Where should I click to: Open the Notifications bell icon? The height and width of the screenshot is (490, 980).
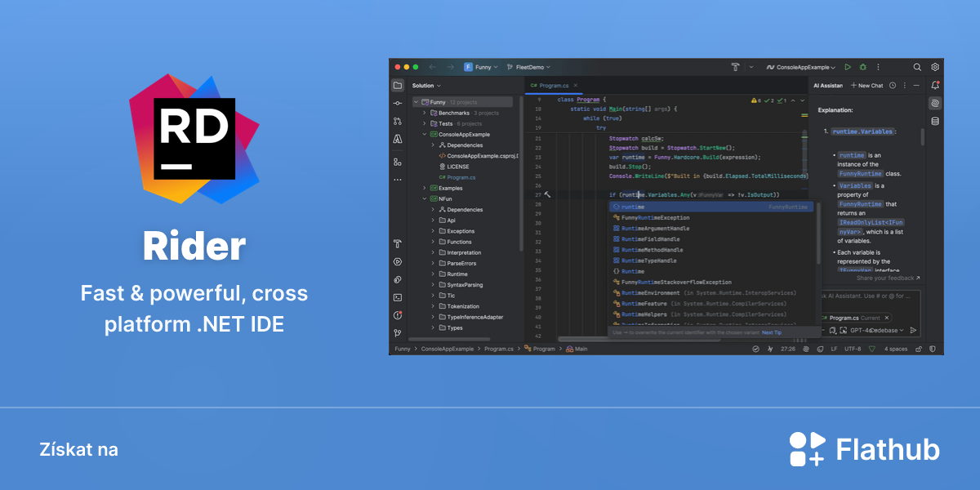click(935, 85)
